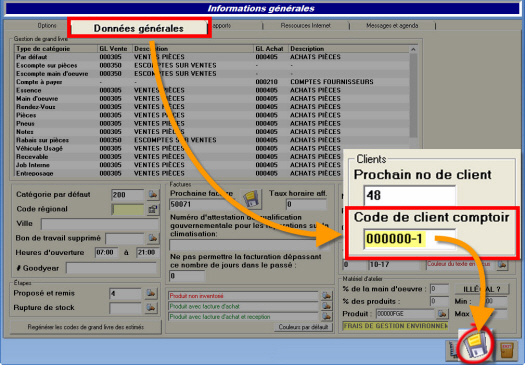Click the Proposé et remis field

point(126,294)
